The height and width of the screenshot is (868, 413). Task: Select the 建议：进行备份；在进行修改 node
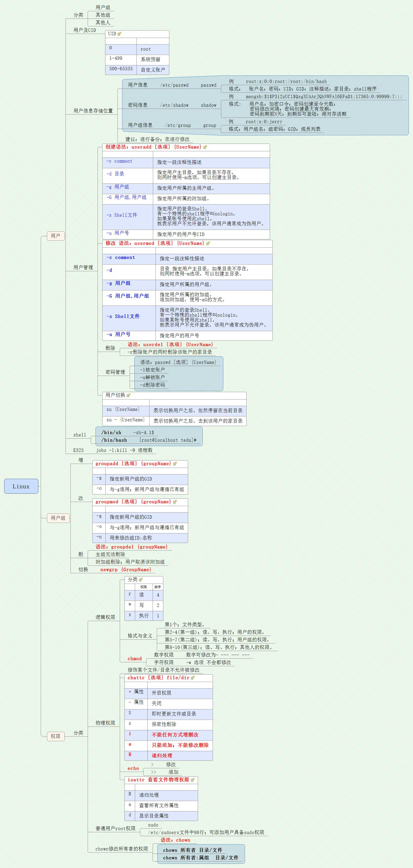coord(158,139)
